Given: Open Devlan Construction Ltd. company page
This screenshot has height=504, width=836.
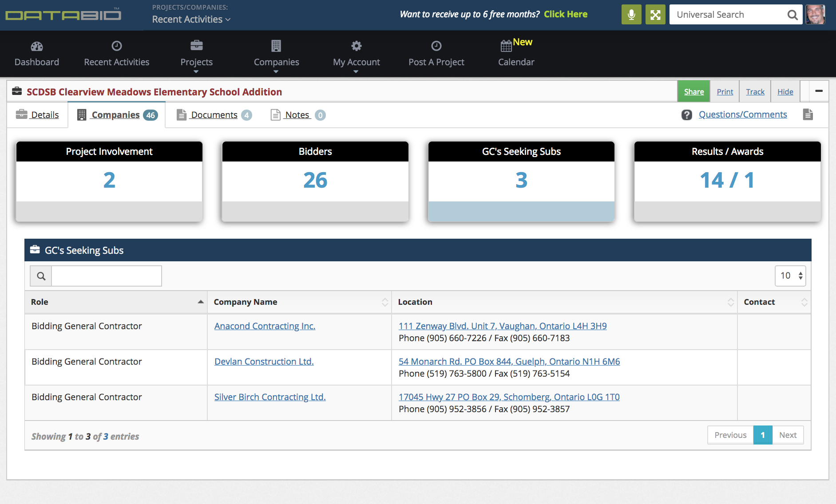Looking at the screenshot, I should coord(264,362).
